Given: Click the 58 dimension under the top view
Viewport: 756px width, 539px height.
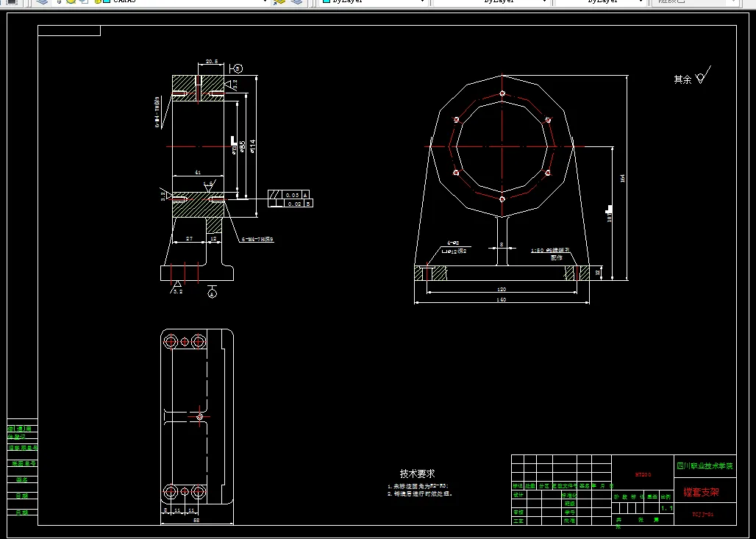Looking at the screenshot, I should pos(196,520).
